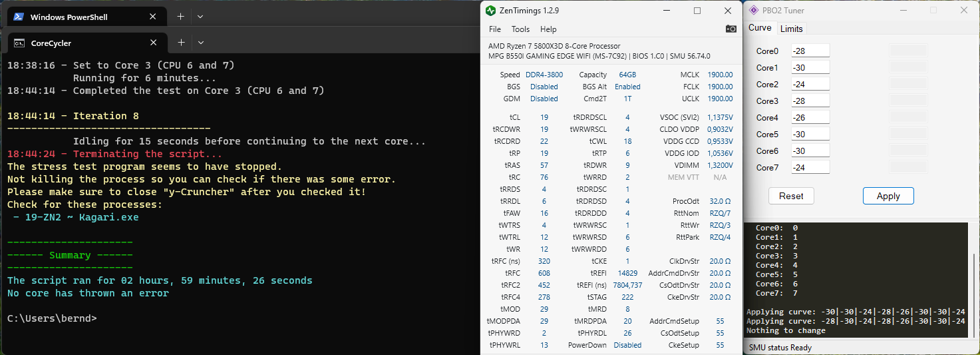Image resolution: width=980 pixels, height=355 pixels.
Task: Click "No core has thrown an error" line
Action: 88,293
